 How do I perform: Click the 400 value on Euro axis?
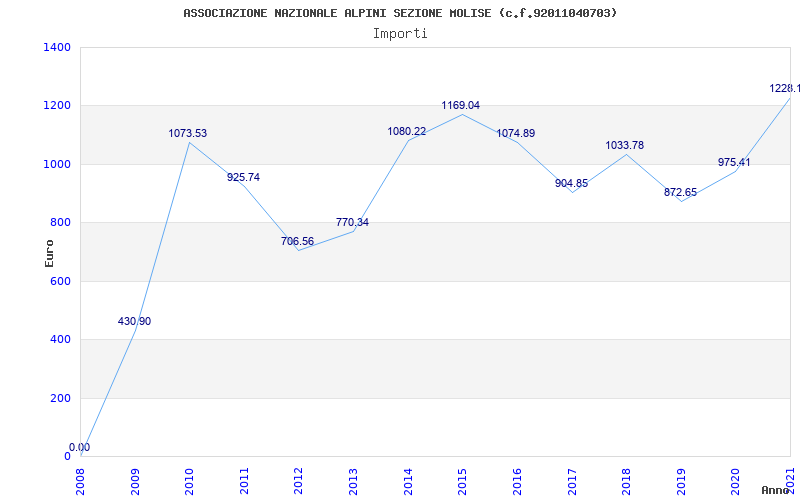tap(60, 339)
